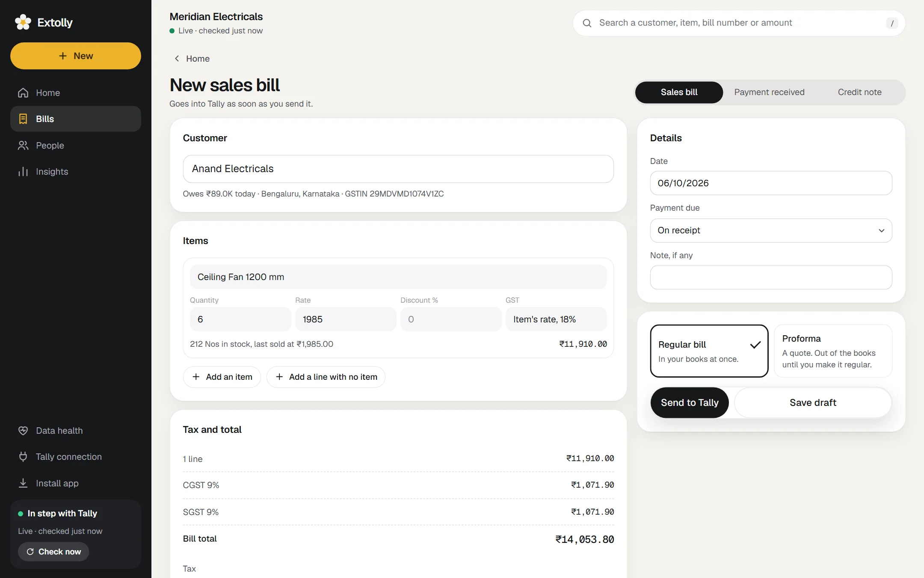Click Save draft button

[x=813, y=402]
